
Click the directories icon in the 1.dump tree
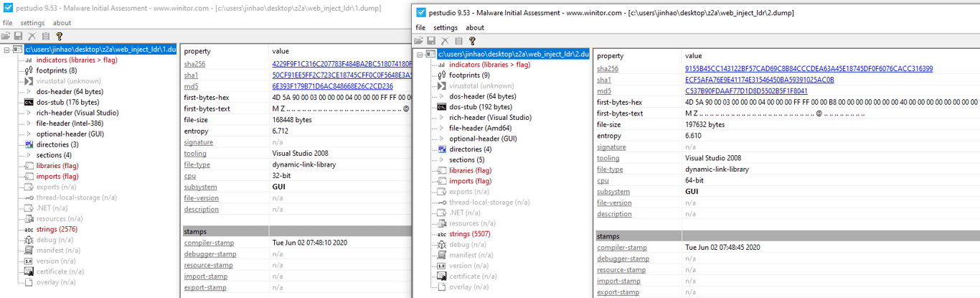29,144
